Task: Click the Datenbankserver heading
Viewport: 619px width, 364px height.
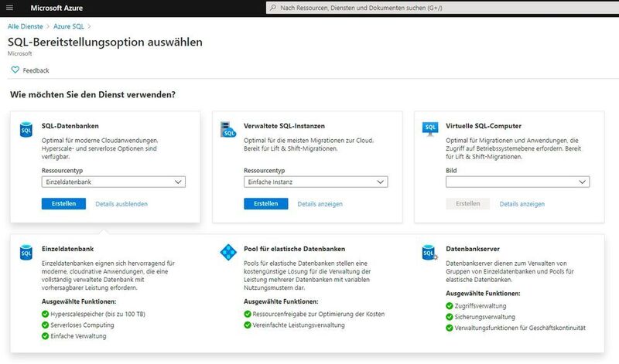Action: coord(473,249)
